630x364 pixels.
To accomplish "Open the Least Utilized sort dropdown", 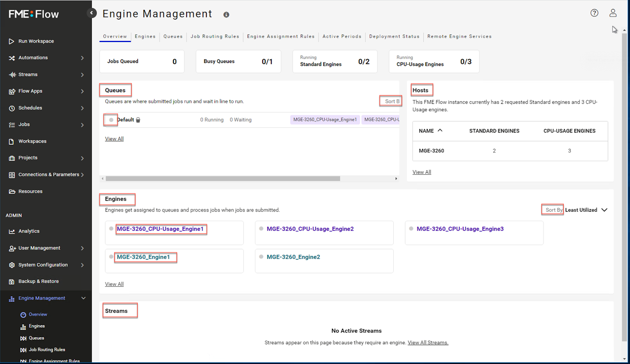I will click(586, 210).
